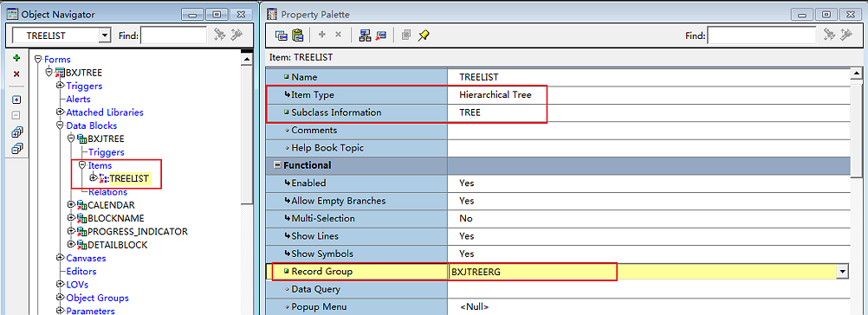868x315 pixels.
Task: Click Search Forward icon in Object Navigator
Action: tap(220, 35)
